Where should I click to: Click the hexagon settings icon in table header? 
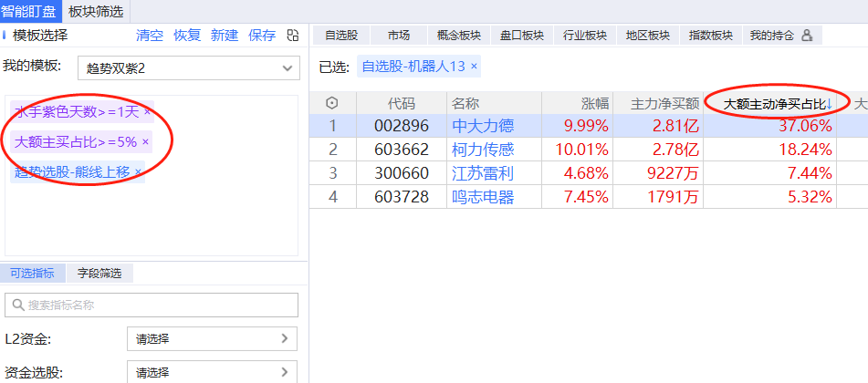pyautogui.click(x=332, y=103)
